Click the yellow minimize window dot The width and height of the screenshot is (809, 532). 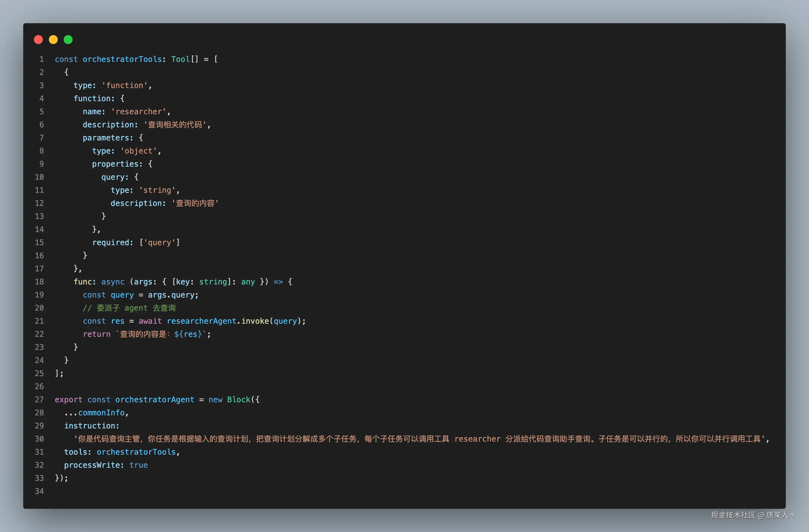click(x=53, y=40)
